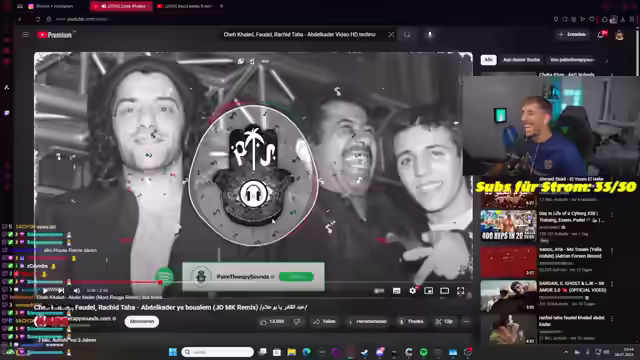The height and width of the screenshot is (360, 640).
Task: Click the Erstellen create button
Action: (x=573, y=35)
